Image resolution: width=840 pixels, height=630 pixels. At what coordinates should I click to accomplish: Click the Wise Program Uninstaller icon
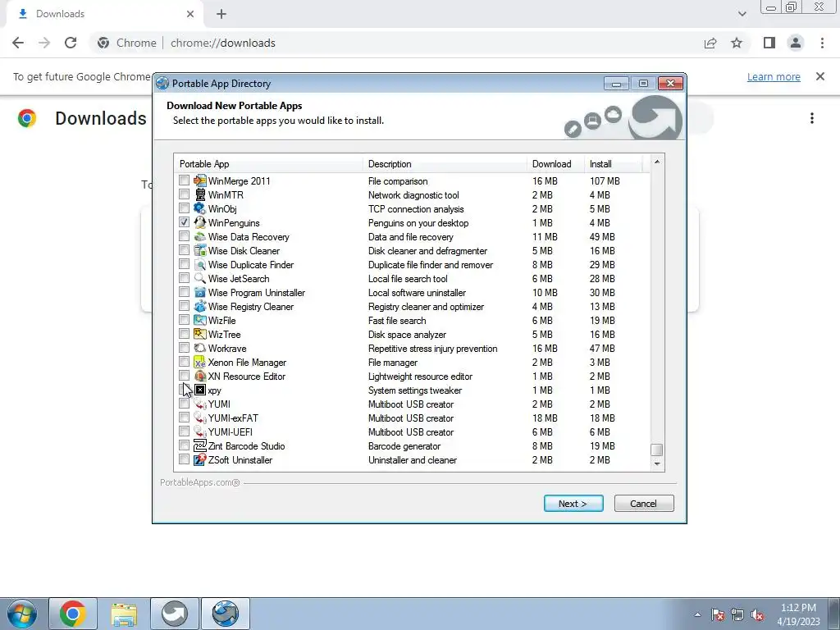(200, 292)
